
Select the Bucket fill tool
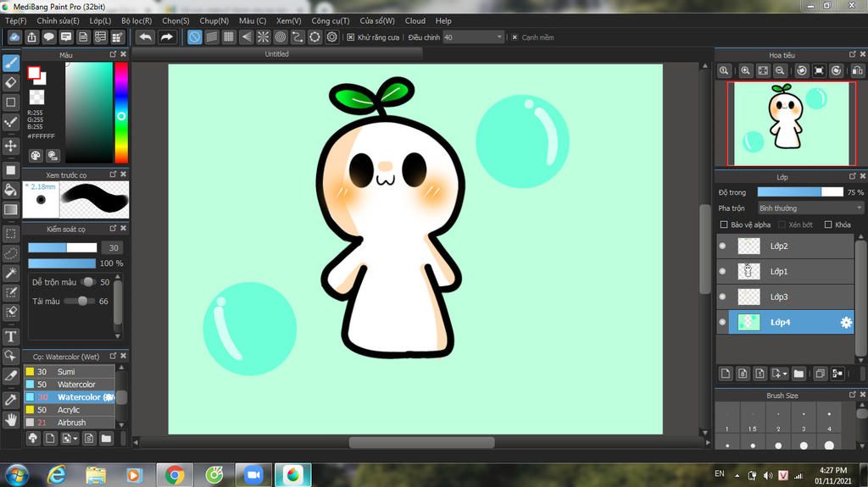pyautogui.click(x=10, y=190)
